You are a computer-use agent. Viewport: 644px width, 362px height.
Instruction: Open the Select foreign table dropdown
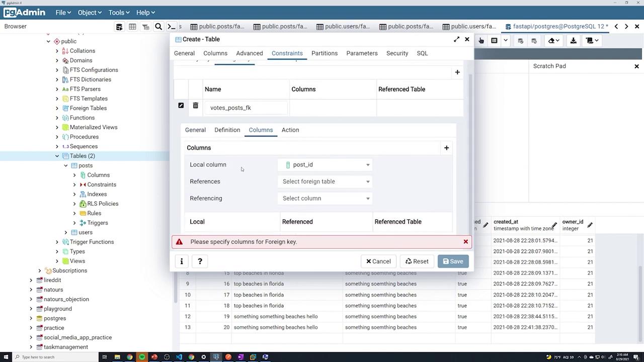coord(325,182)
